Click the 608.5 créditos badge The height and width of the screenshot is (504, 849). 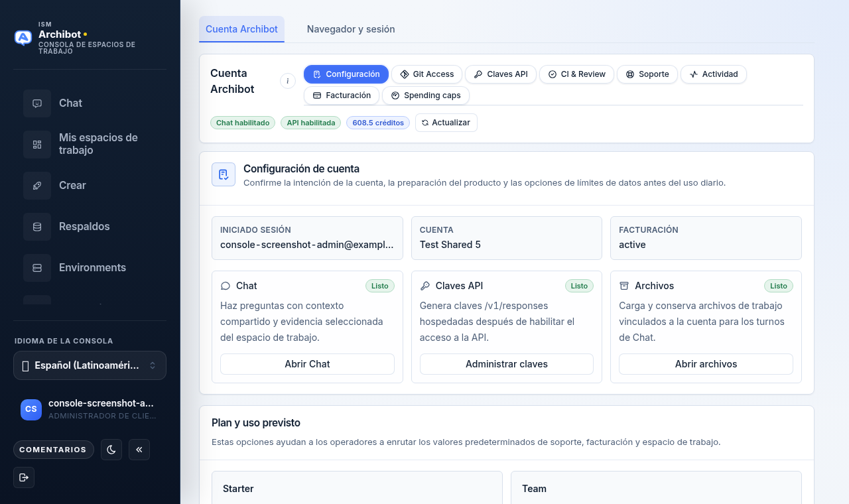tap(378, 123)
